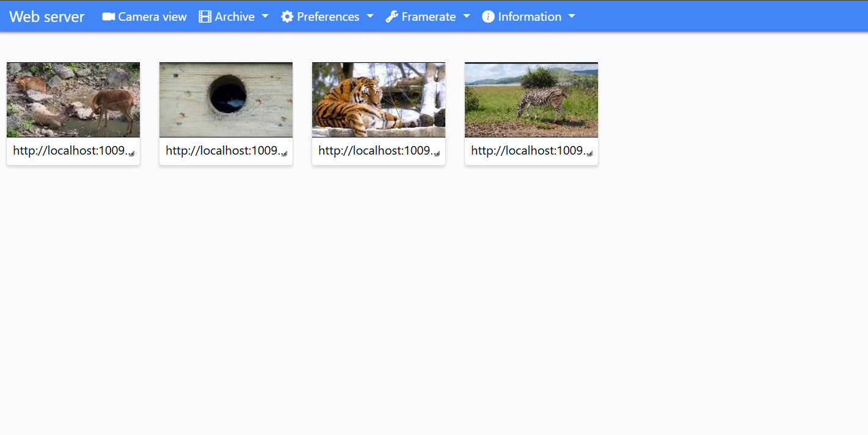
Task: Open the deer camera thumbnail
Action: [x=73, y=100]
